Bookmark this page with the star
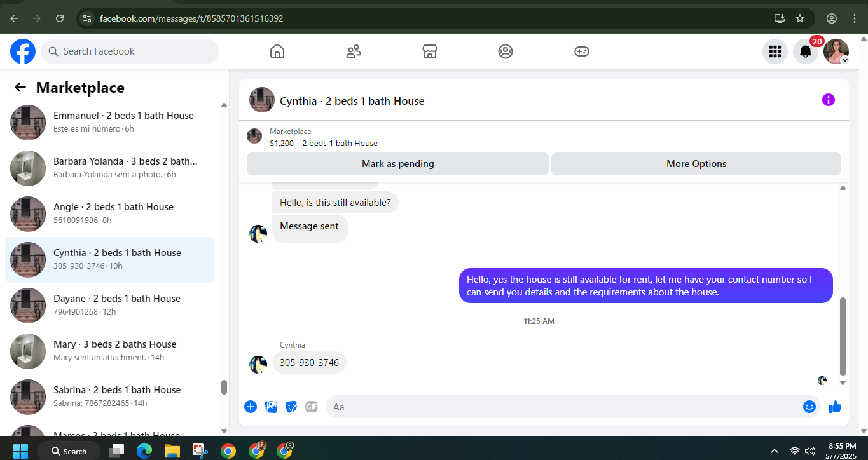This screenshot has height=460, width=868. click(800, 18)
